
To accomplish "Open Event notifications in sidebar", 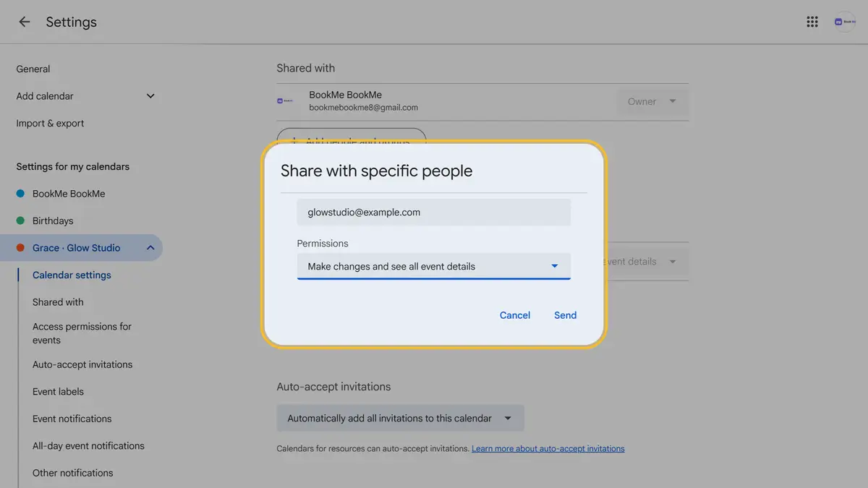I will pyautogui.click(x=72, y=419).
